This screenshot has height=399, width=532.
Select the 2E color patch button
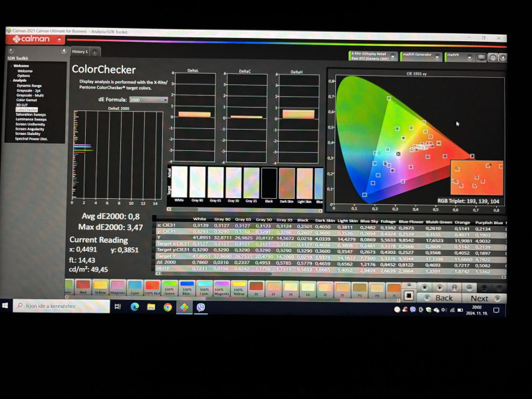(x=256, y=289)
